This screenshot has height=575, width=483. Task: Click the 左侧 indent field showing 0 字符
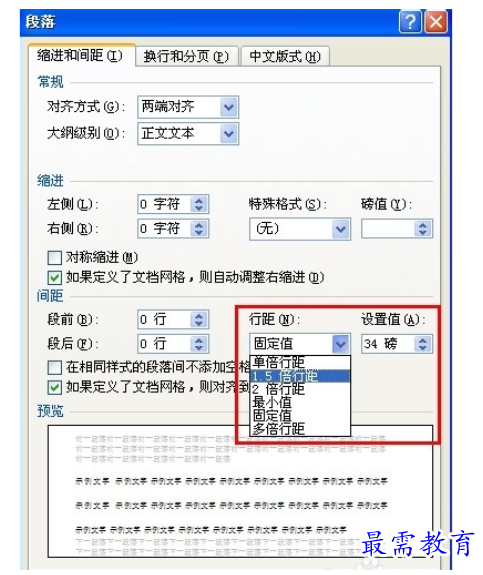[173, 204]
